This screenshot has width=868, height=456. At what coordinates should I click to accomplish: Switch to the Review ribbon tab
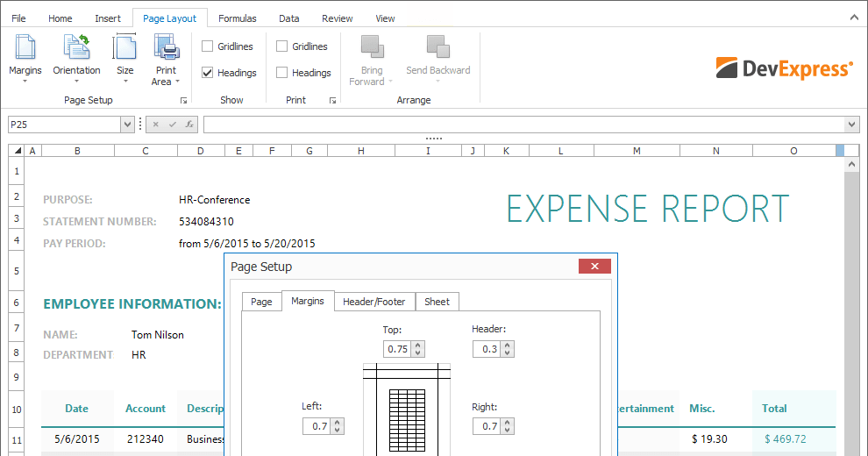pyautogui.click(x=338, y=18)
